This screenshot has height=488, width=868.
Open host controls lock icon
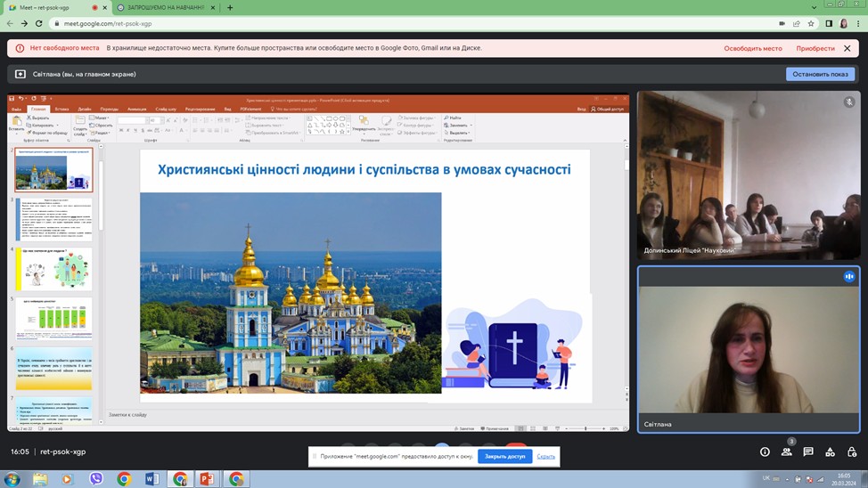coord(851,452)
